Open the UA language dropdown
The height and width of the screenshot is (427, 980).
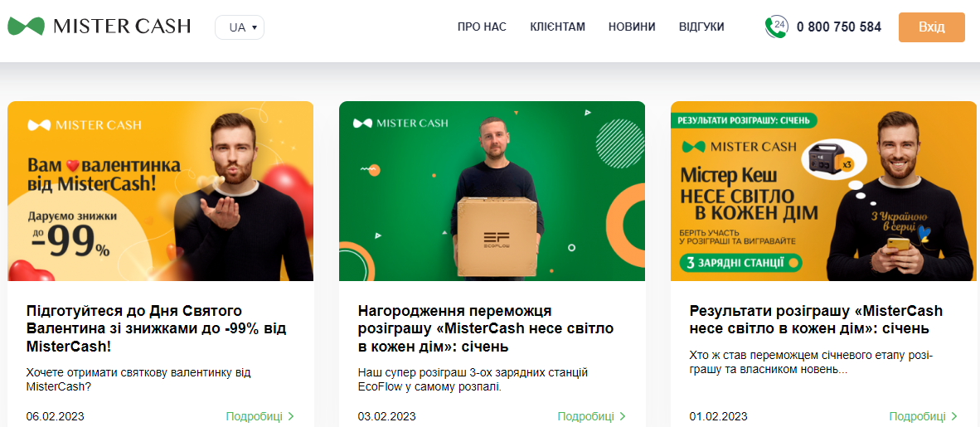point(240,27)
